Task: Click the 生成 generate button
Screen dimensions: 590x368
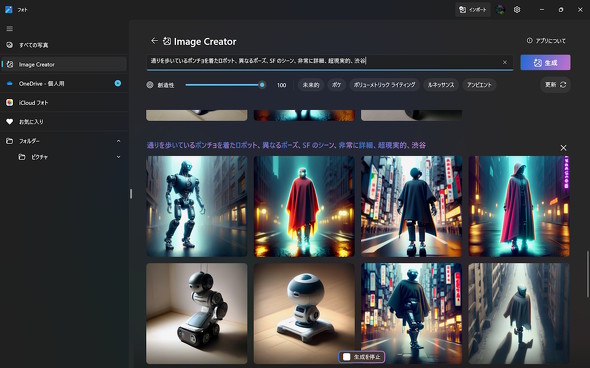Action: click(x=545, y=62)
